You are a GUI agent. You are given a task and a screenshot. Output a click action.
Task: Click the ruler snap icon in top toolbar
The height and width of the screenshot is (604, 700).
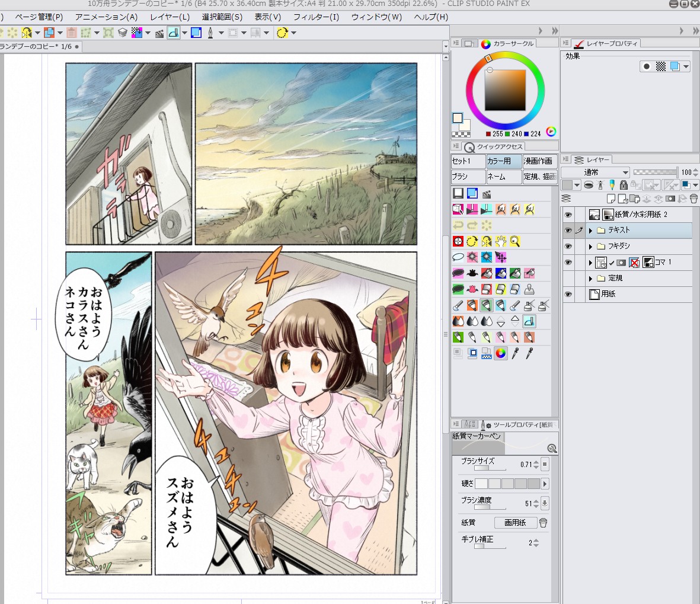[x=173, y=33]
